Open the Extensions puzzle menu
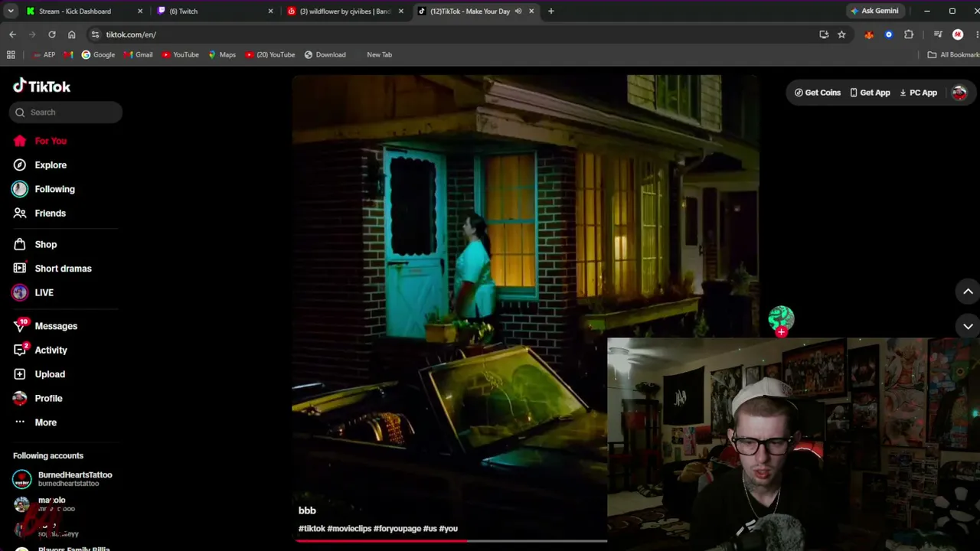The width and height of the screenshot is (980, 551). pyautogui.click(x=909, y=34)
